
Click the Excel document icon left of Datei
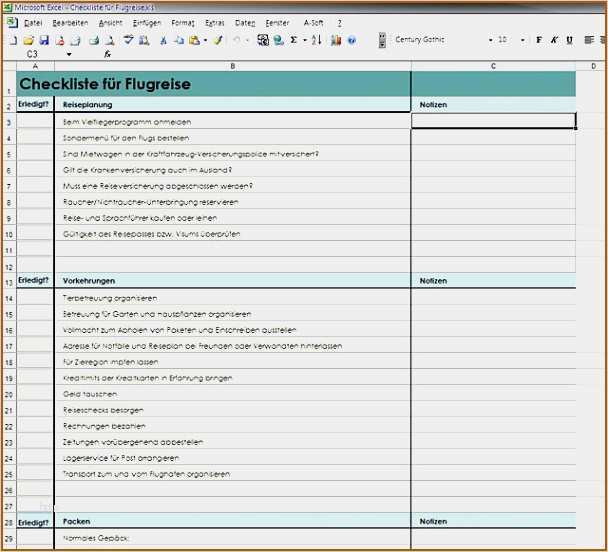pos(12,22)
